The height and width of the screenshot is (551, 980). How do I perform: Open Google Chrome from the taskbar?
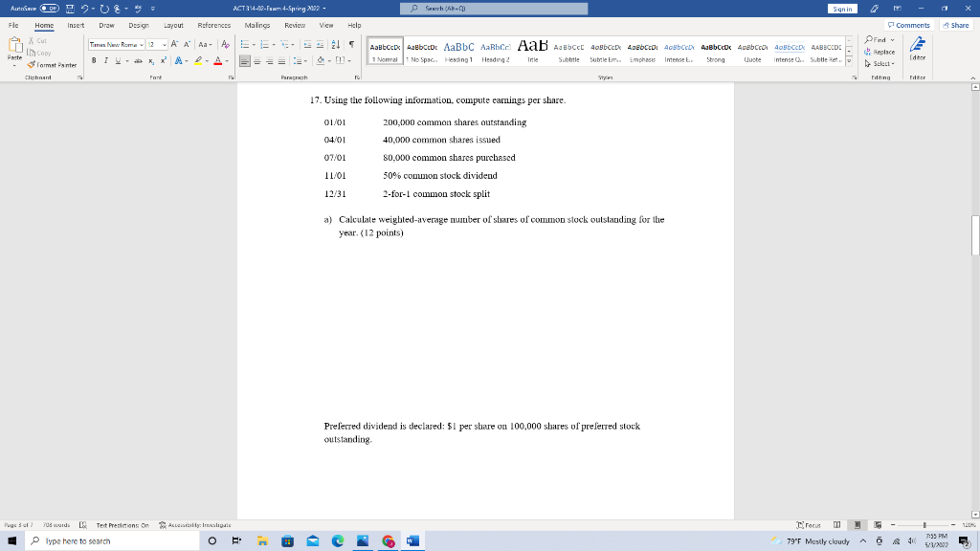[389, 541]
